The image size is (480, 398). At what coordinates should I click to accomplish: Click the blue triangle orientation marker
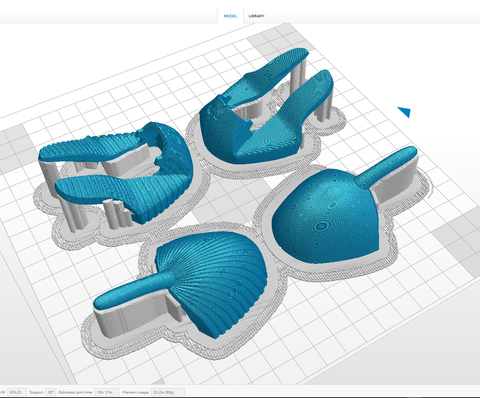point(404,112)
